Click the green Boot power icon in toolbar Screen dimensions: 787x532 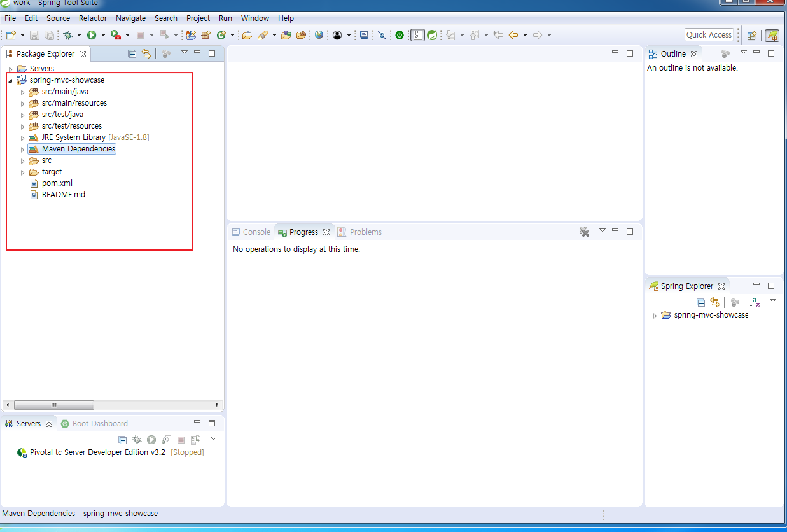[400, 35]
